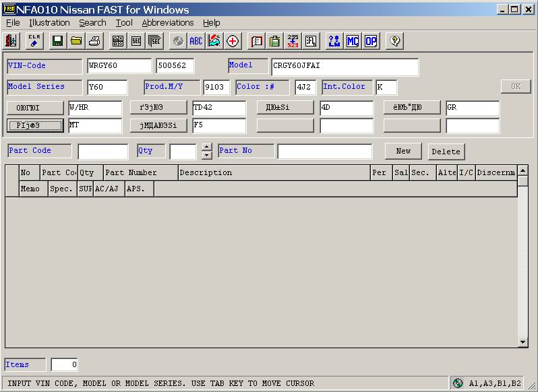Click the open book toolbar icon
Viewport: 538px width, 392px height.
point(256,41)
